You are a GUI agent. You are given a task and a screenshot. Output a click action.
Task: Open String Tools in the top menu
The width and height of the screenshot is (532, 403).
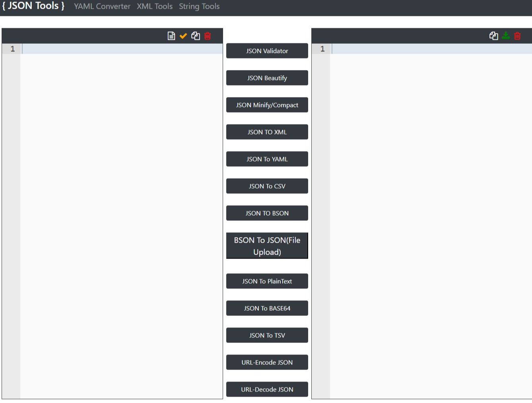(199, 6)
